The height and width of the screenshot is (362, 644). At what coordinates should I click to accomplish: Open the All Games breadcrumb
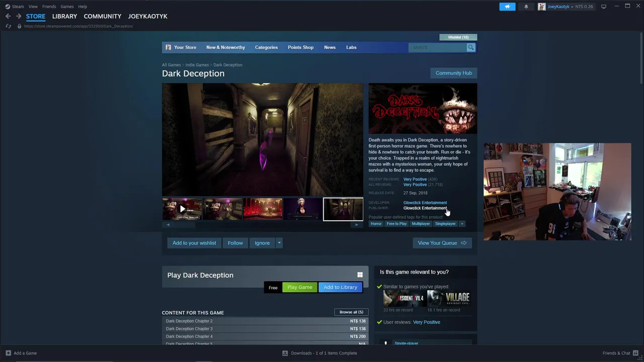point(171,65)
